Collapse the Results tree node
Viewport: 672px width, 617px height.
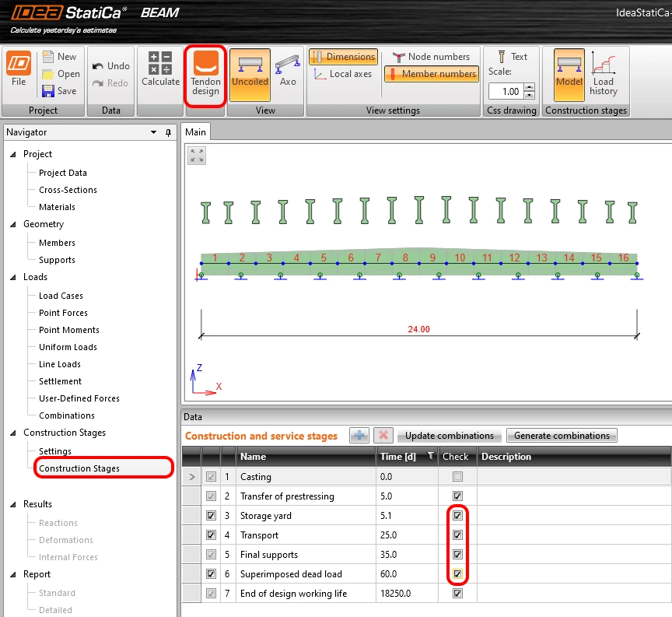[x=13, y=505]
